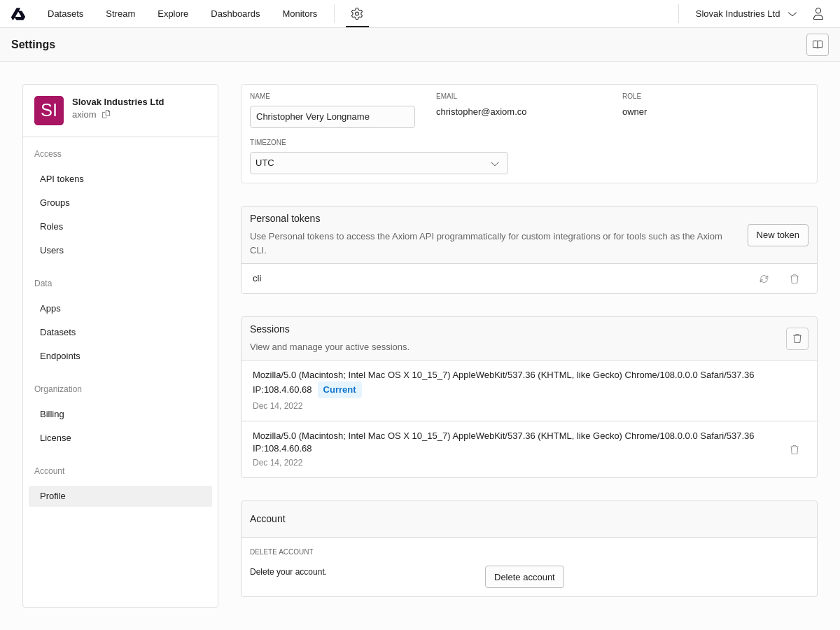
Task: Open the documentation book icon
Action: pos(818,45)
